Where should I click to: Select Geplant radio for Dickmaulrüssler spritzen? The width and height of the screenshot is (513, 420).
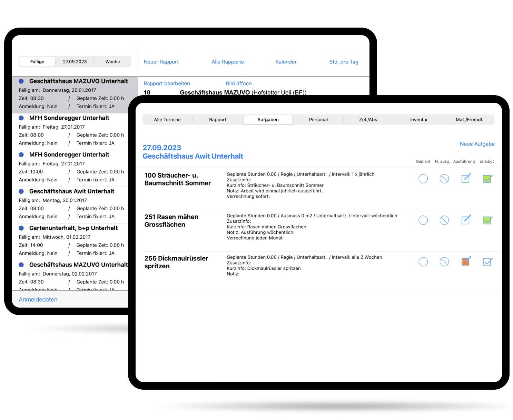point(423,262)
